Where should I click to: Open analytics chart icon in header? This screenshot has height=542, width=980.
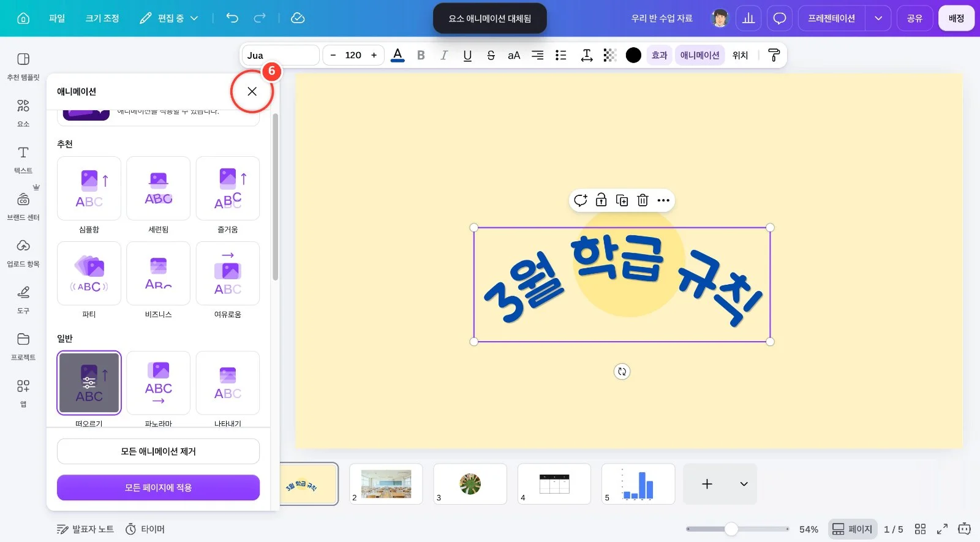(x=748, y=18)
